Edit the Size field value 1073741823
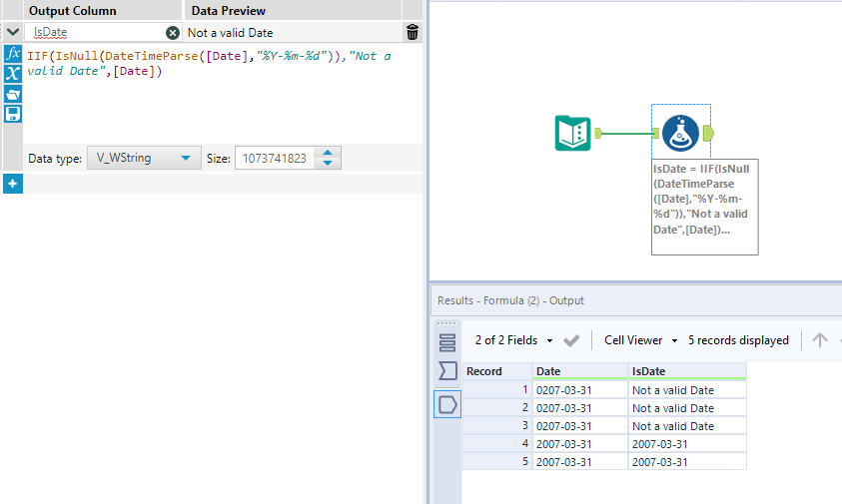 (x=275, y=159)
